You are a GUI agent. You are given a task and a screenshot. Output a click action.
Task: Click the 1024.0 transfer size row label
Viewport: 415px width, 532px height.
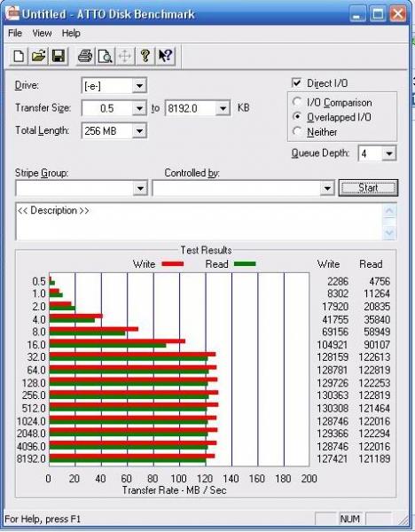31,421
